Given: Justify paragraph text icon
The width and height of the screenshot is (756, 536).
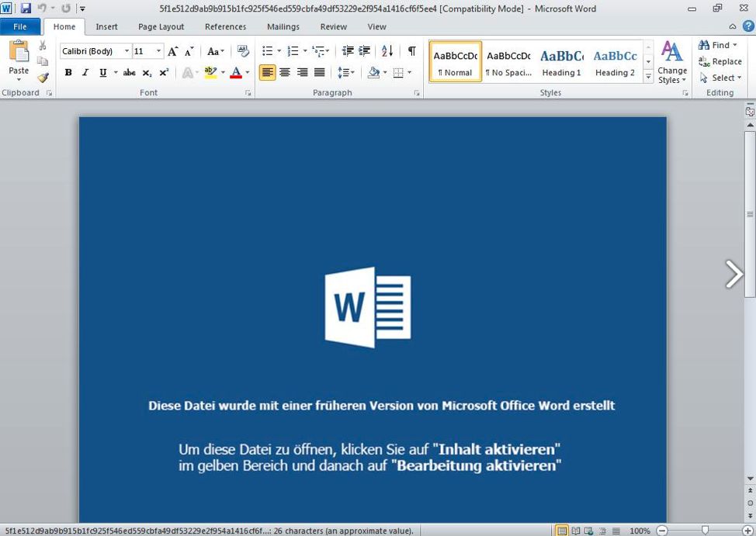Looking at the screenshot, I should (x=319, y=73).
